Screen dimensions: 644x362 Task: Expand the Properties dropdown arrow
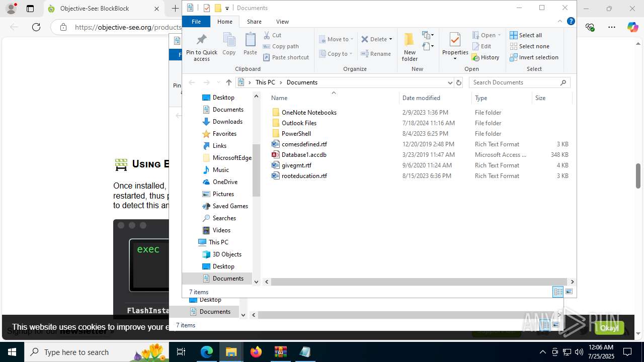click(x=455, y=59)
